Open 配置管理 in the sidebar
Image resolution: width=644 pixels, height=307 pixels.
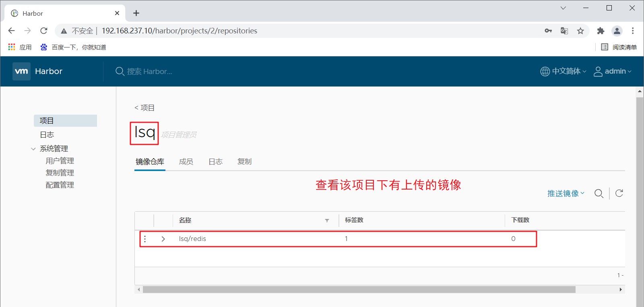click(x=60, y=185)
